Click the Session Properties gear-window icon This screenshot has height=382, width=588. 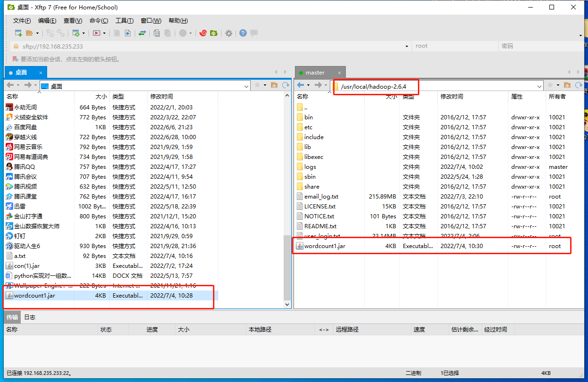[x=76, y=33]
